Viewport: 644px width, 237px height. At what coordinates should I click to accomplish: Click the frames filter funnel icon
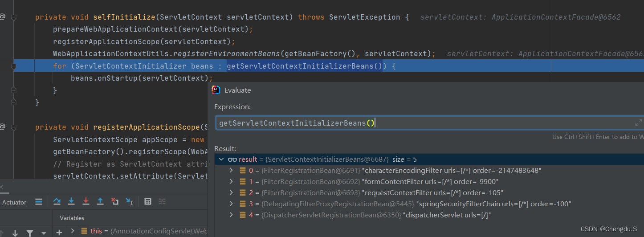(x=29, y=233)
